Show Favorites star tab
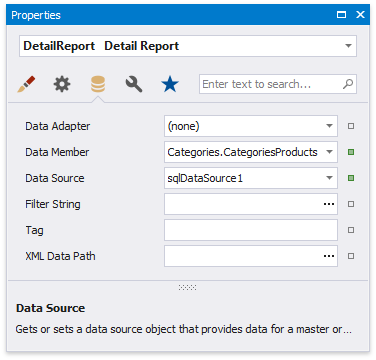The width and height of the screenshot is (376, 360). (x=170, y=84)
